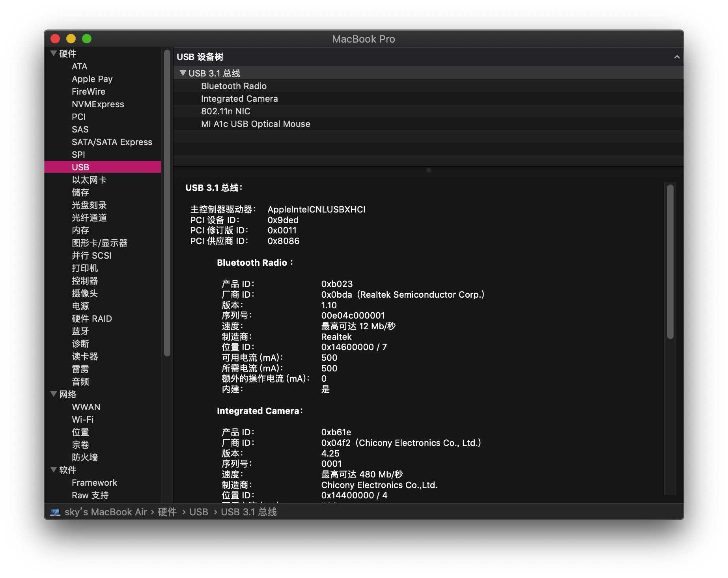The height and width of the screenshot is (578, 728).
Task: Select SAS in the sidebar
Action: pyautogui.click(x=80, y=129)
